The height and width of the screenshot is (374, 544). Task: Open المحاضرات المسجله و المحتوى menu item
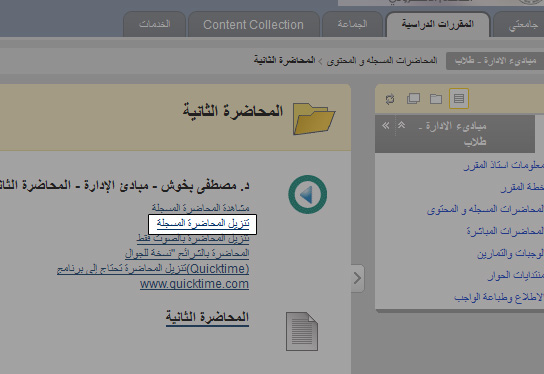tap(485, 209)
